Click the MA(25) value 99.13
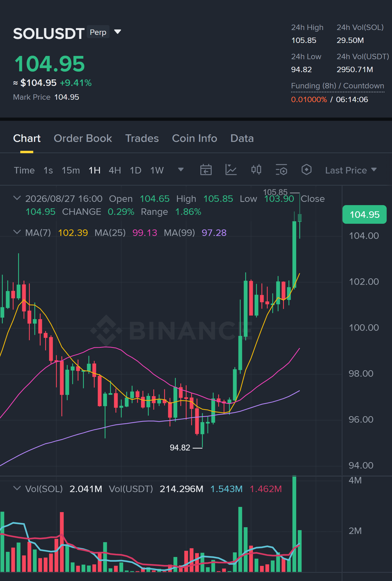Screen dimensions: 392x581 (x=145, y=233)
